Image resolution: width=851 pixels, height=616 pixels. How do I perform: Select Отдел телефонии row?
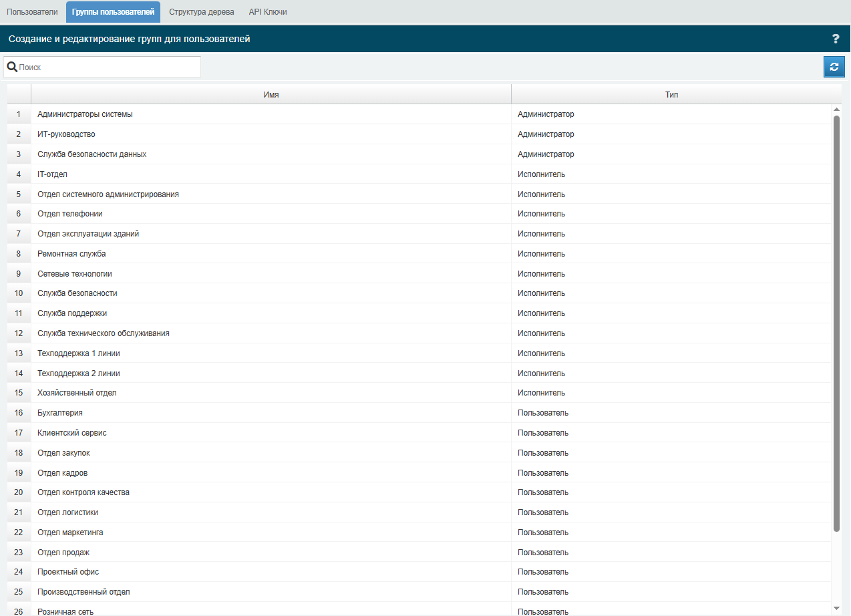coord(419,214)
